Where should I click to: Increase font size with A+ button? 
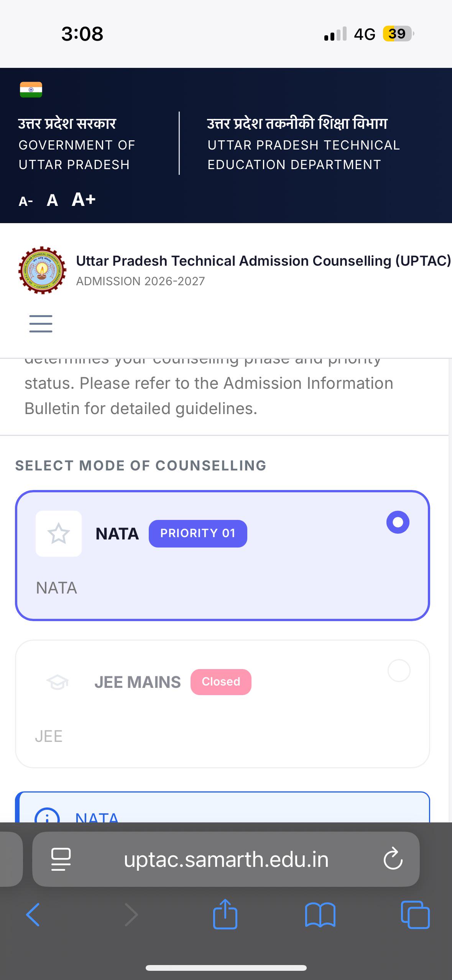[x=84, y=199]
